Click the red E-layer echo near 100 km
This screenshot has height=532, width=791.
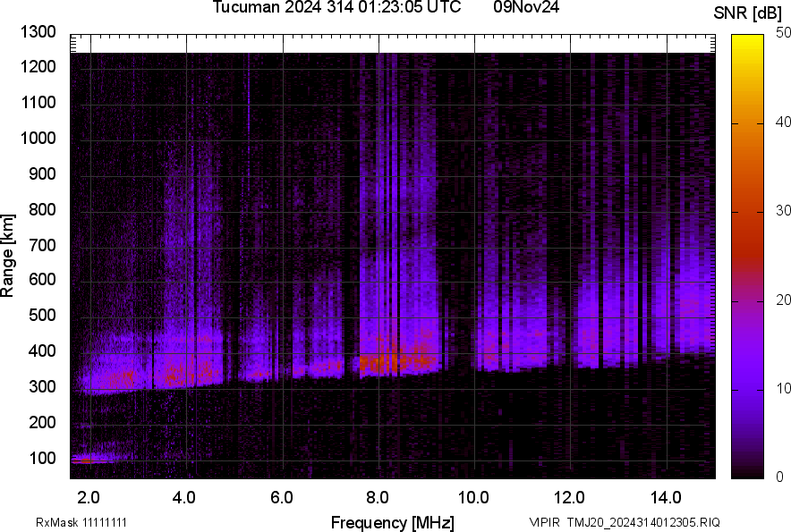click(83, 460)
